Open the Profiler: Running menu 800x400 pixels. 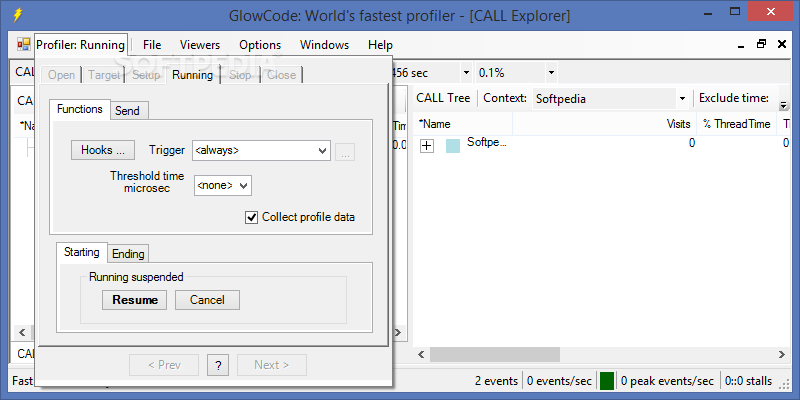[x=80, y=45]
